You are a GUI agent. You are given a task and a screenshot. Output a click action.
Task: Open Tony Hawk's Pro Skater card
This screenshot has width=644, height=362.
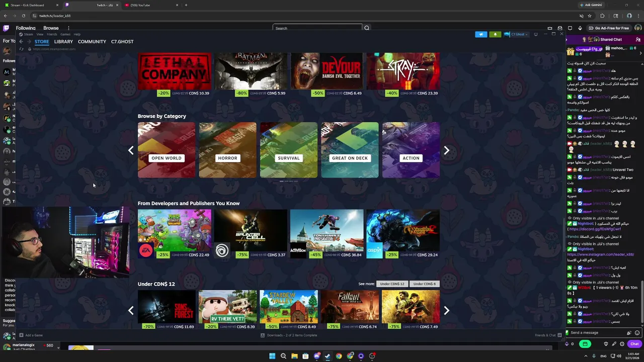327,234
